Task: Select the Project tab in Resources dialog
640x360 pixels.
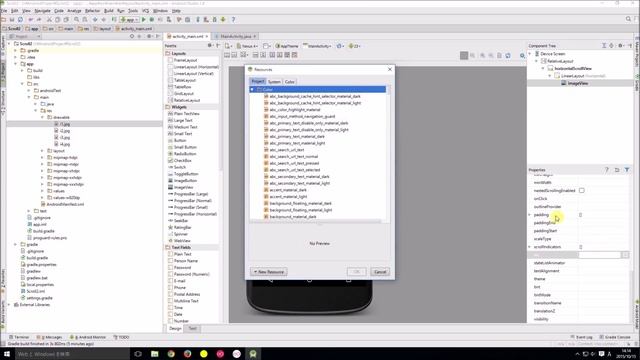Action: [x=258, y=82]
